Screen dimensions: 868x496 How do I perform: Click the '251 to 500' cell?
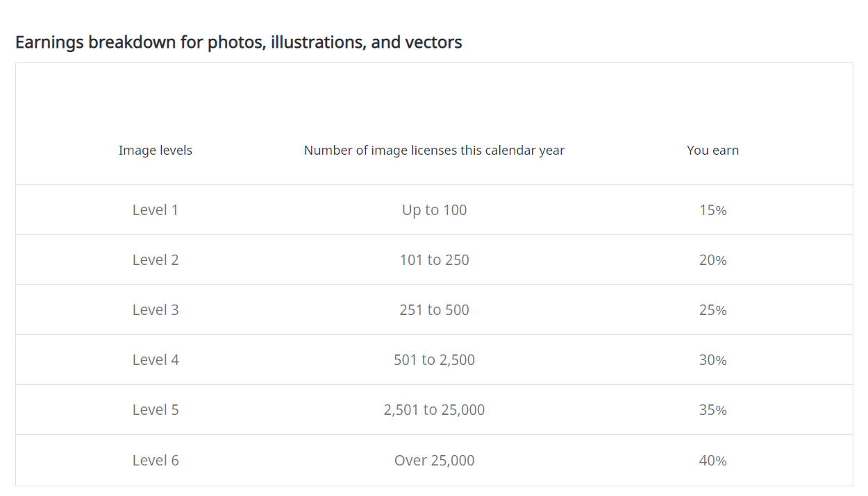point(434,310)
